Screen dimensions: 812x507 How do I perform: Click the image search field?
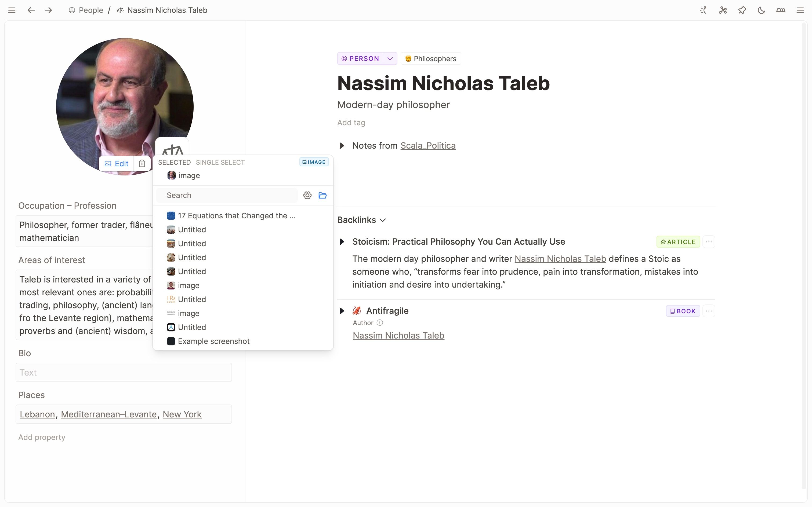(228, 195)
